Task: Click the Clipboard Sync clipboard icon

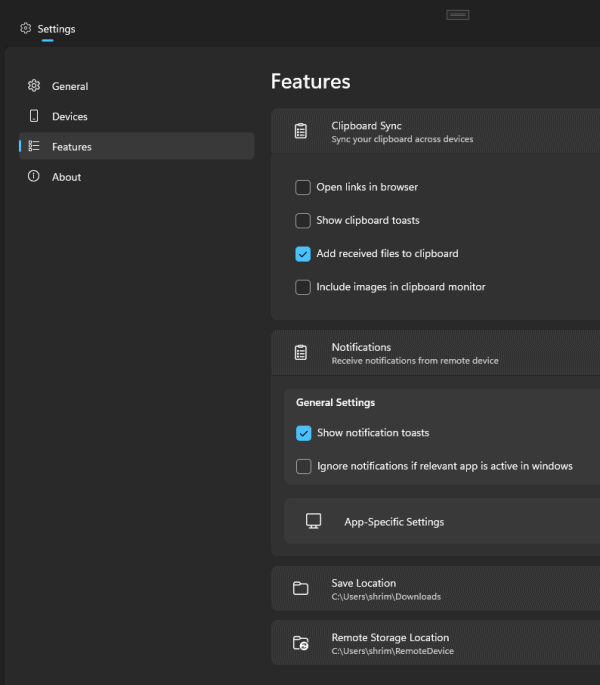Action: [x=301, y=131]
